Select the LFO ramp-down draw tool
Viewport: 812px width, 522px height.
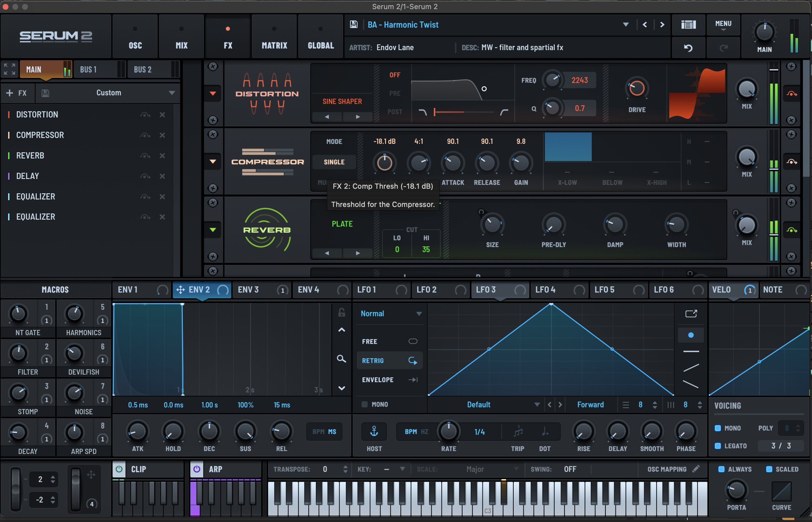[691, 384]
